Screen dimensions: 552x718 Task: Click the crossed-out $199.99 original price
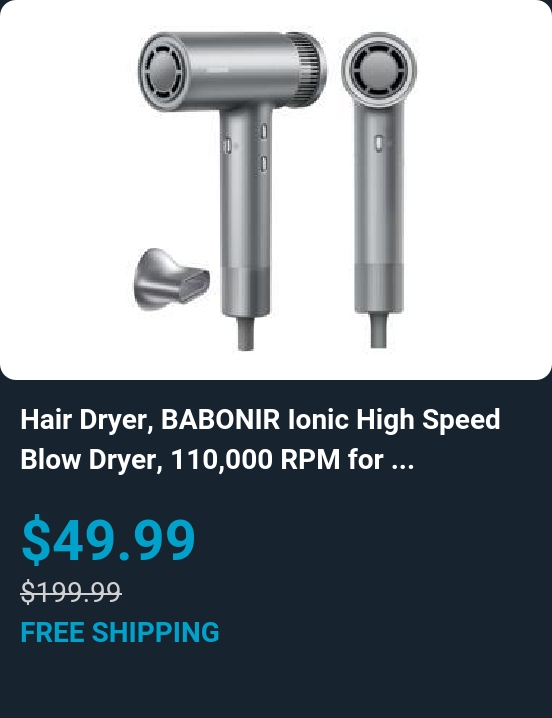coord(71,592)
